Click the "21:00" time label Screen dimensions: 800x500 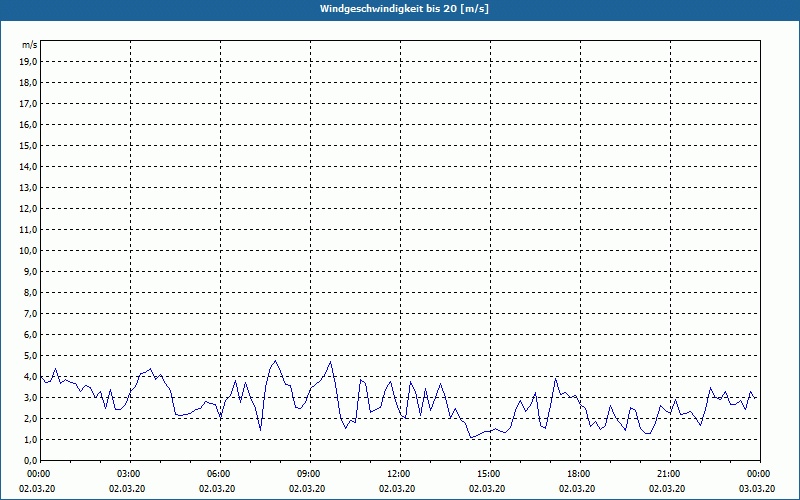(670, 474)
